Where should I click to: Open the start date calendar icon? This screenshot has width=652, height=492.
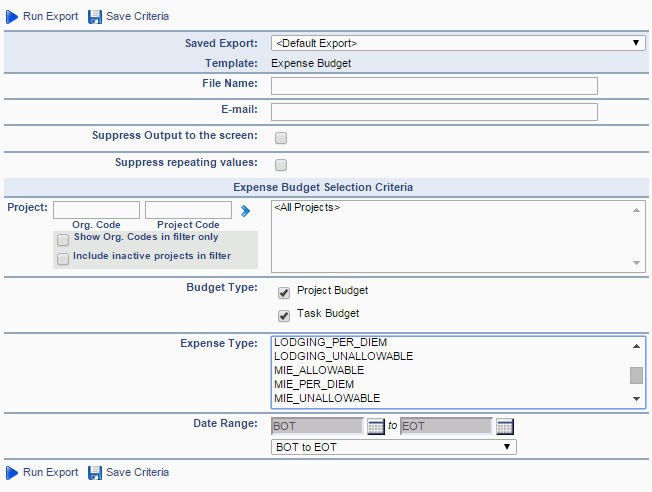click(x=375, y=426)
